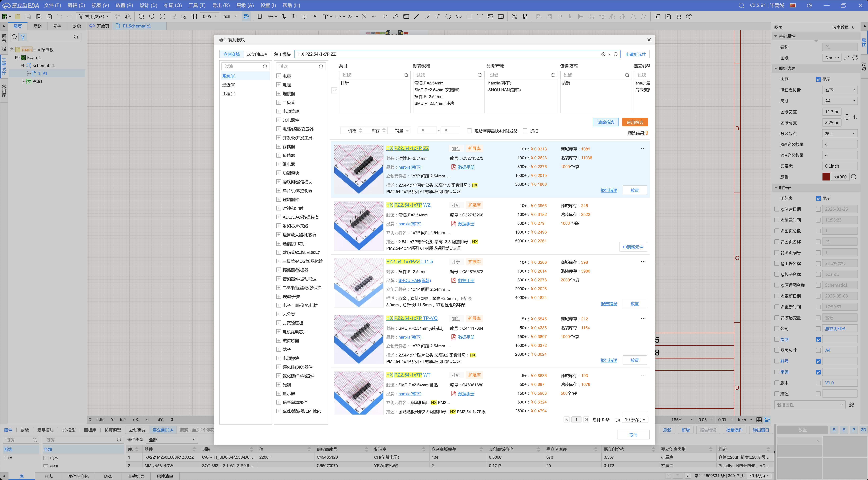Toggle the grid display toolbar icon
The image size is (868, 480).
(194, 16)
